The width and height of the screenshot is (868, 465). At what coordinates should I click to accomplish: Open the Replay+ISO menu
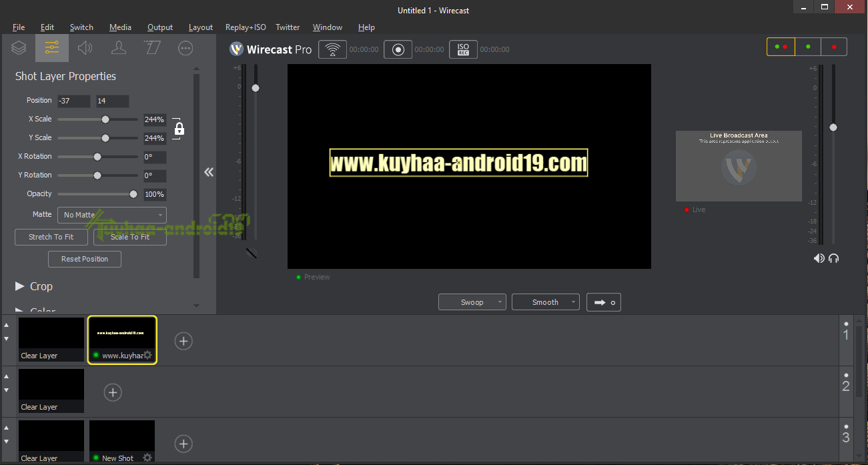[246, 27]
